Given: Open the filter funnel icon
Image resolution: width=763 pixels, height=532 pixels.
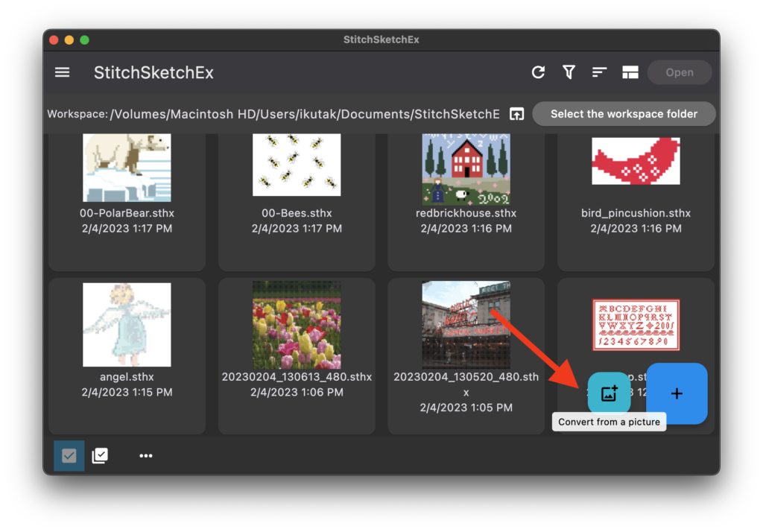Looking at the screenshot, I should click(x=569, y=72).
